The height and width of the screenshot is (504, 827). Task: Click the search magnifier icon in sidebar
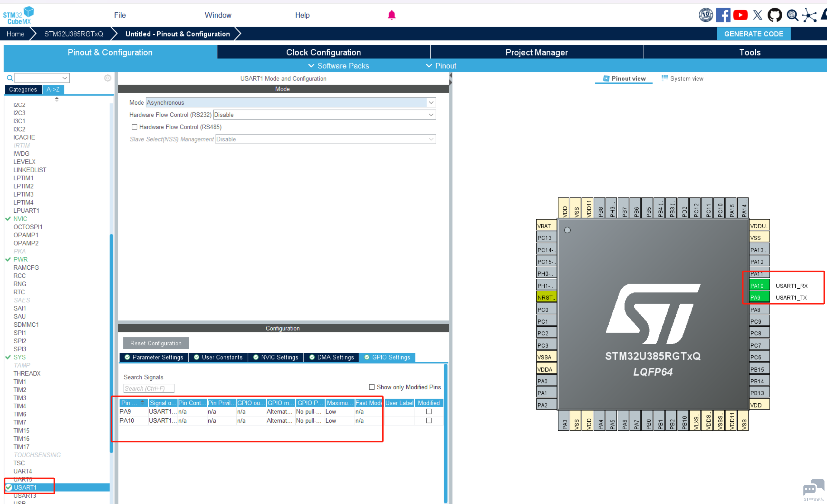coord(10,78)
